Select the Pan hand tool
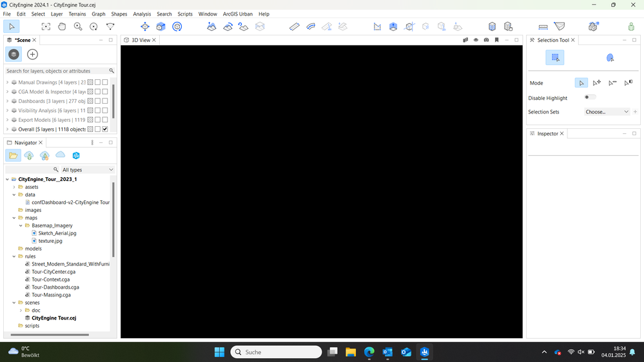Viewport: 644px width, 362px height. pos(62,26)
